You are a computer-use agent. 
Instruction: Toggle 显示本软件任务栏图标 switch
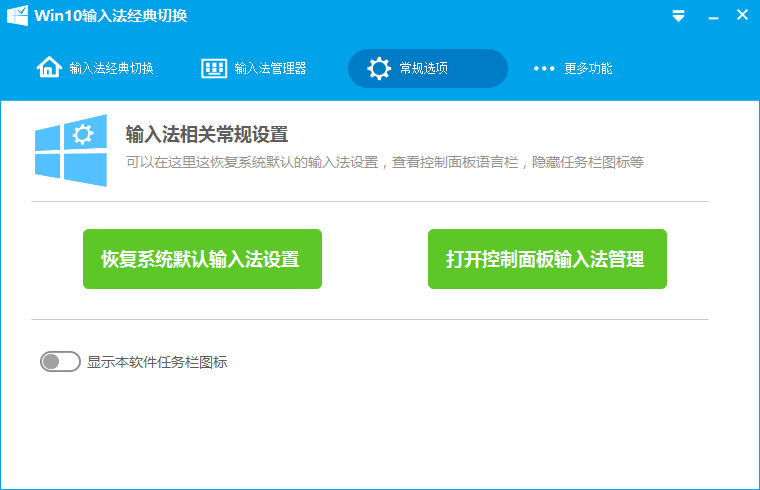click(60, 362)
